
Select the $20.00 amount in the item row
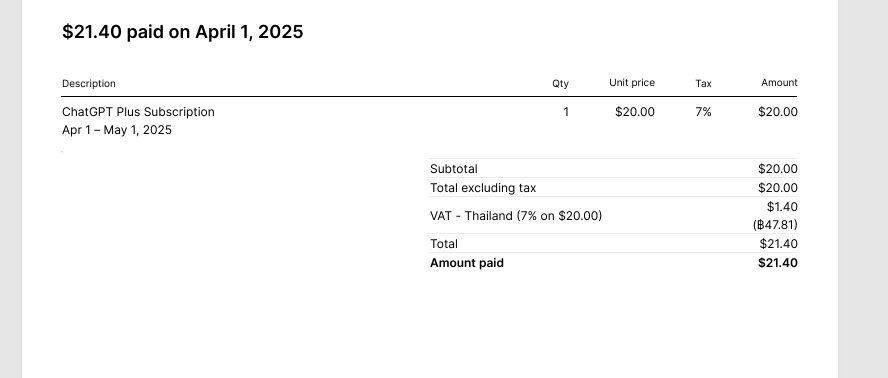tap(778, 112)
